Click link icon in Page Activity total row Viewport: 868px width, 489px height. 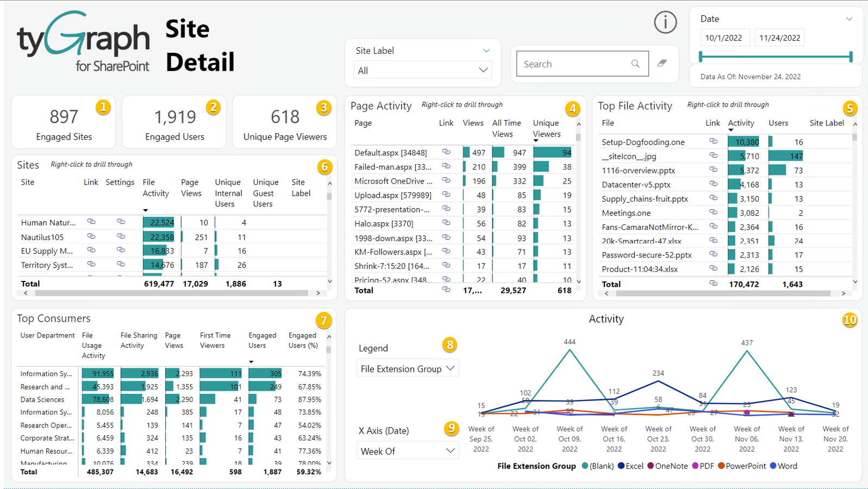coord(446,290)
